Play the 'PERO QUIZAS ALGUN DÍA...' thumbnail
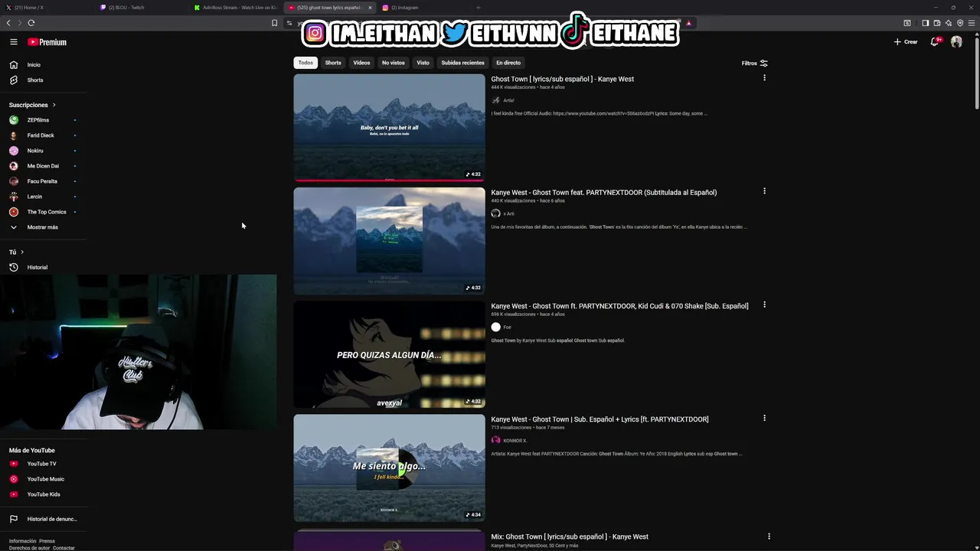Viewport: 980px width, 551px height. (389, 354)
